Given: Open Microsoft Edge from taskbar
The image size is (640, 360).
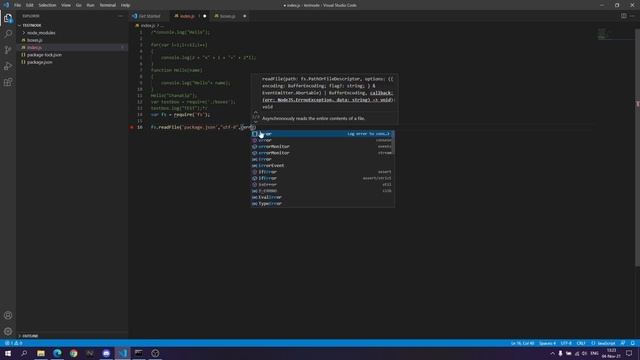Looking at the screenshot, I should coord(57,353).
